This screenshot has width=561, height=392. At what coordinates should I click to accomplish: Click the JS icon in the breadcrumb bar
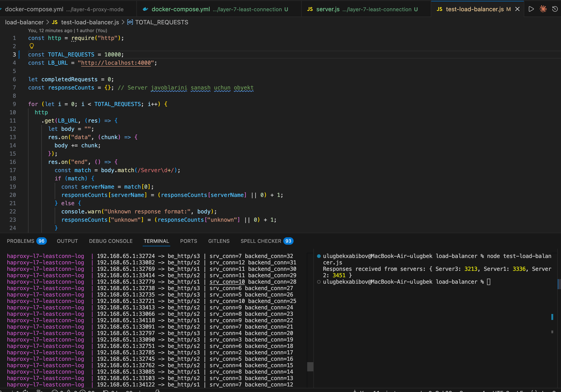pos(55,22)
